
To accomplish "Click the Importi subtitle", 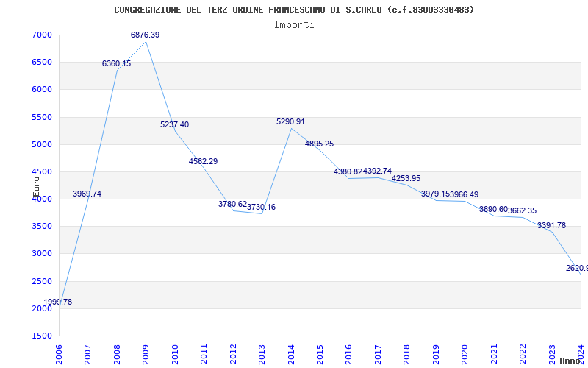I will pos(294,25).
